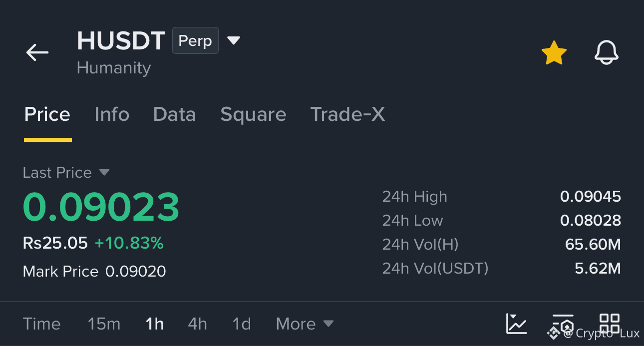
Task: Open the chart drawing settings icon
Action: (563, 324)
